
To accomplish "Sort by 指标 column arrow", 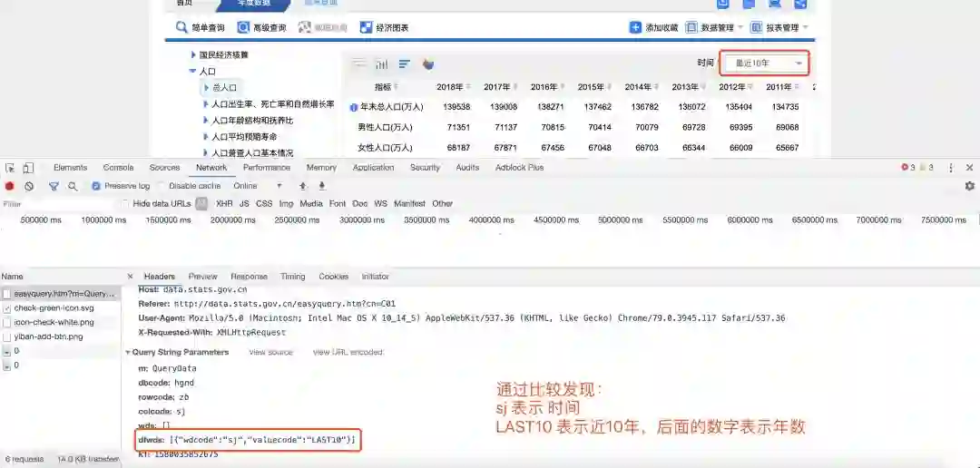I will click(396, 87).
